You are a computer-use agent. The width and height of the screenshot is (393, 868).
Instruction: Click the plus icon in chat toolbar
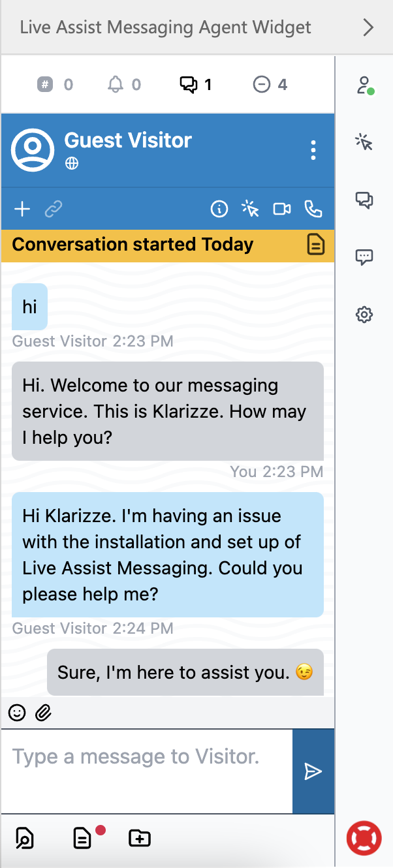pos(23,209)
